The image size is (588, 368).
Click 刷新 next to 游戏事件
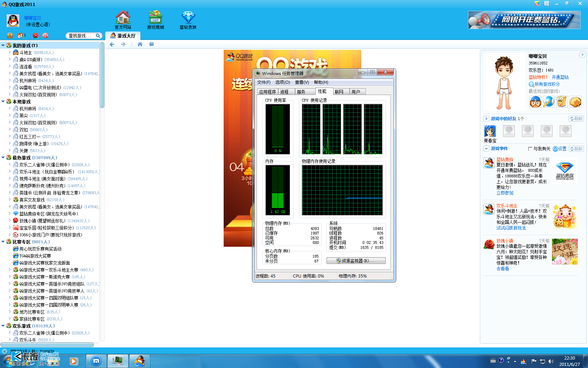click(x=576, y=149)
